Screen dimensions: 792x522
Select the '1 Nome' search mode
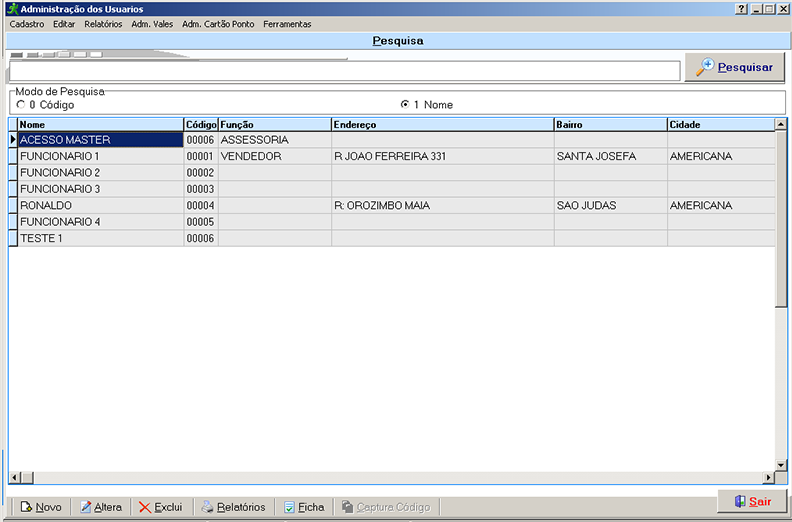[405, 104]
